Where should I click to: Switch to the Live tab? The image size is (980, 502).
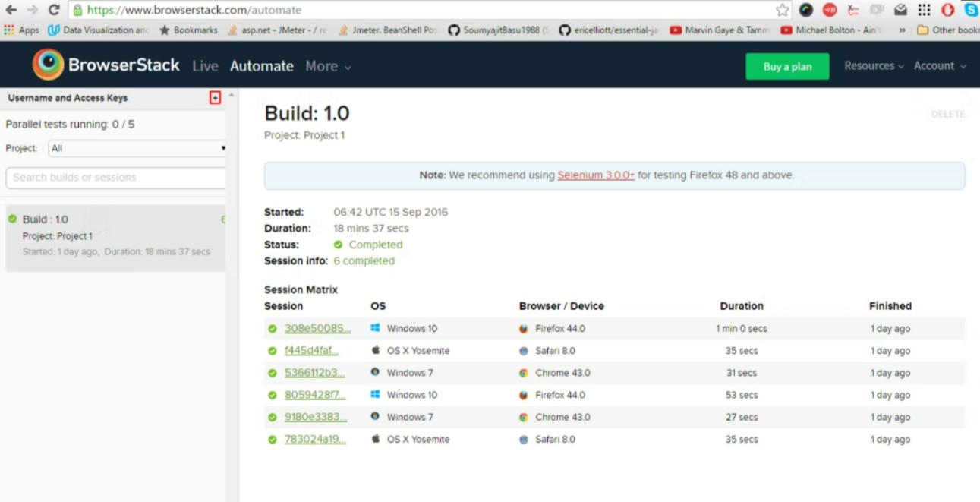(x=205, y=66)
